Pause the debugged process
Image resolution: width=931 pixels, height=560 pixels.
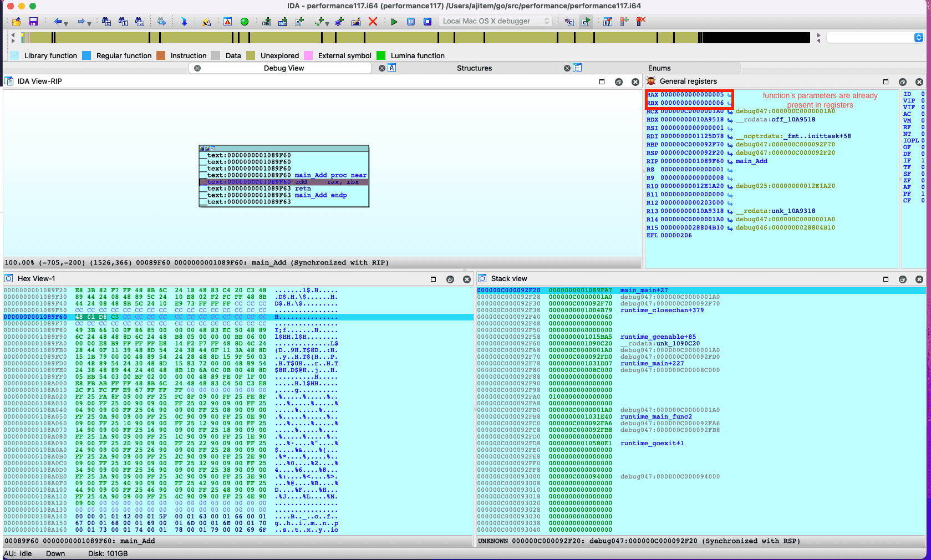tap(411, 22)
